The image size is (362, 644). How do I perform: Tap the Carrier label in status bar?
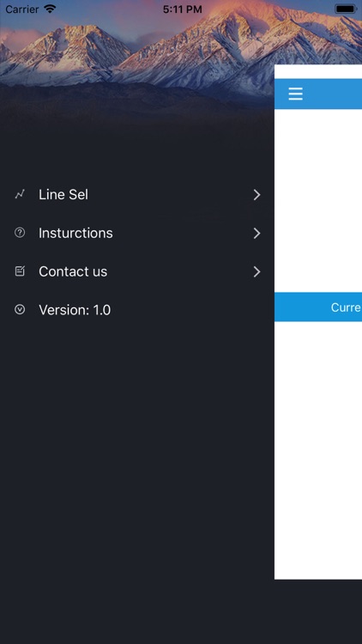pyautogui.click(x=22, y=9)
